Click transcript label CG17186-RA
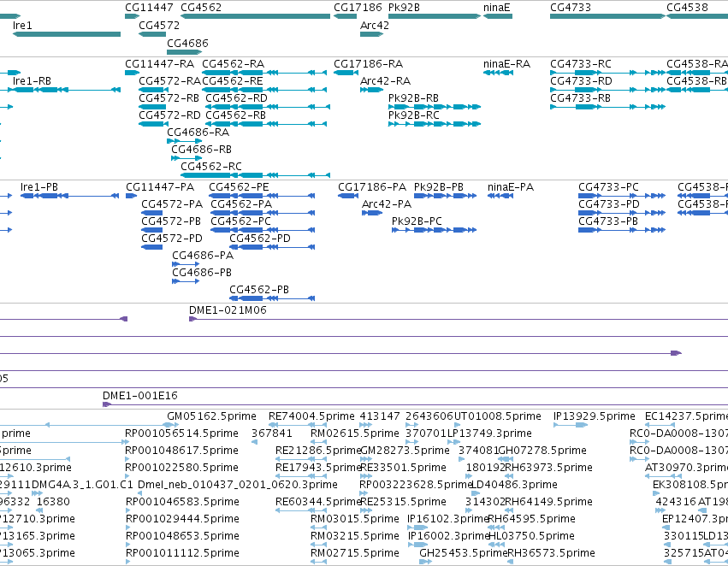 368,63
